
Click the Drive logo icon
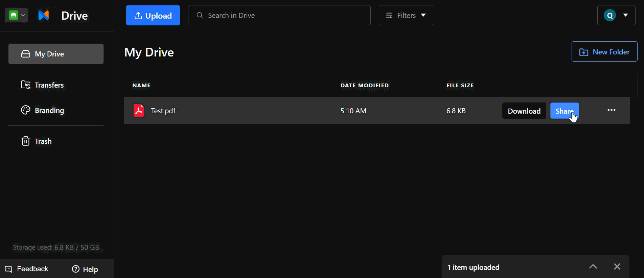click(x=44, y=15)
